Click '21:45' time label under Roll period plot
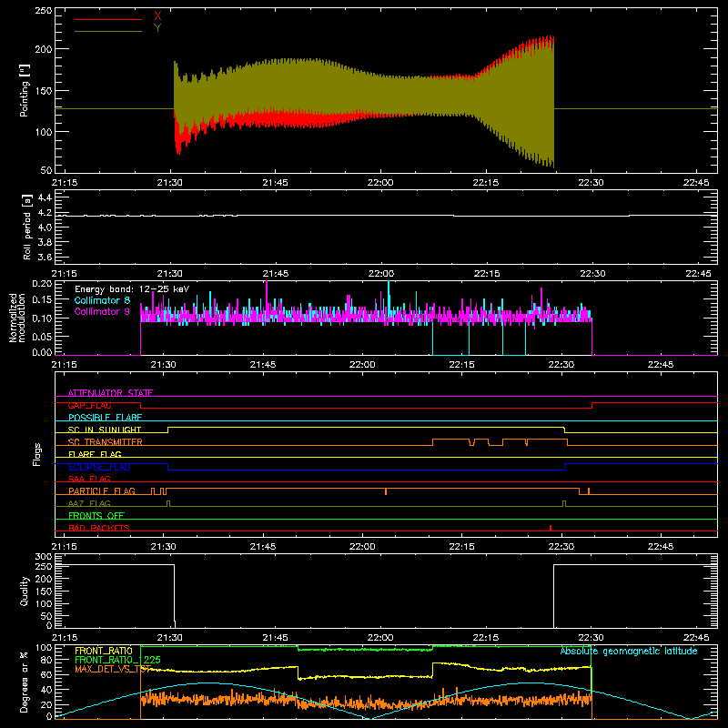Screen dimensions: 728x728 [276, 274]
